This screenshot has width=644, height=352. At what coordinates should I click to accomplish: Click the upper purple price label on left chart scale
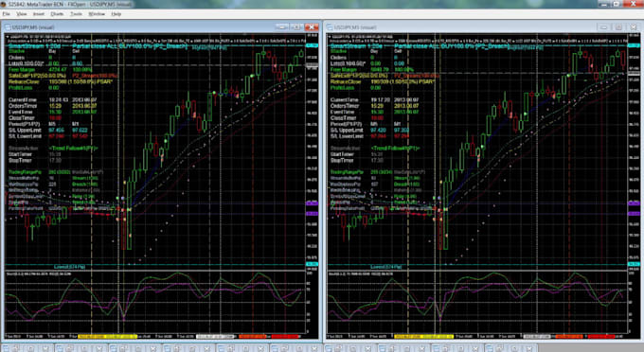(313, 203)
